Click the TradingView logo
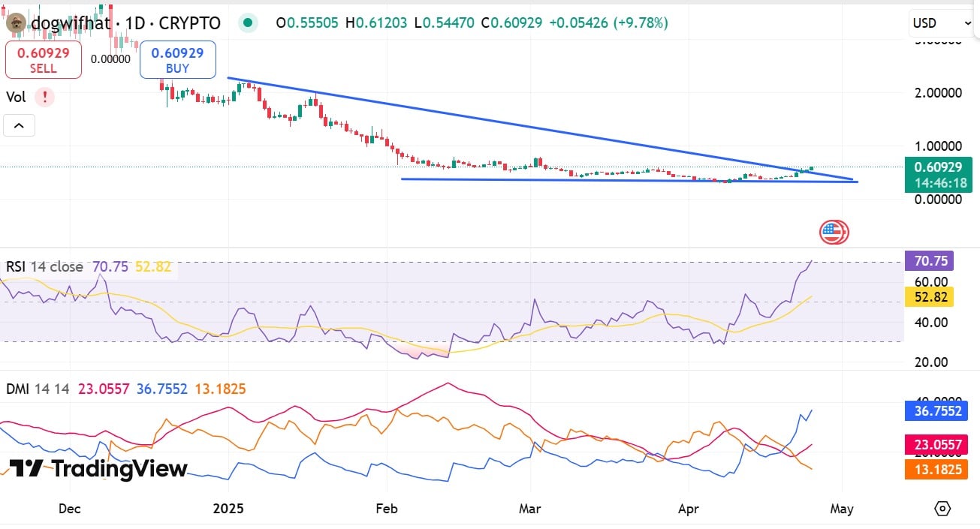The width and height of the screenshot is (980, 529). (x=98, y=469)
